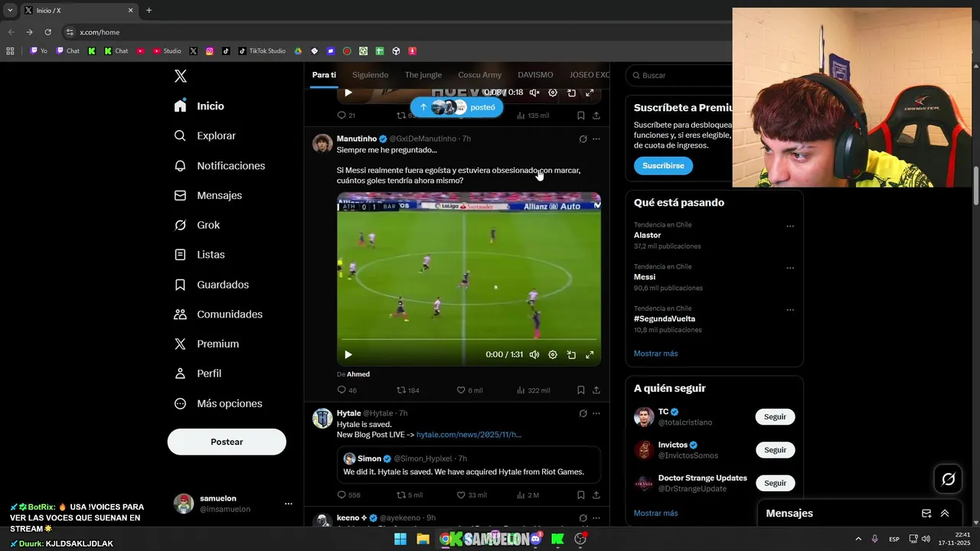The width and height of the screenshot is (980, 551).
Task: Open the Messi trending topic
Action: click(645, 277)
